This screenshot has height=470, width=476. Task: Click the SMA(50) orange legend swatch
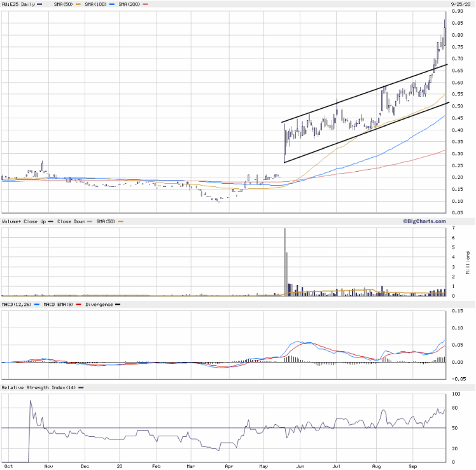[80, 4]
